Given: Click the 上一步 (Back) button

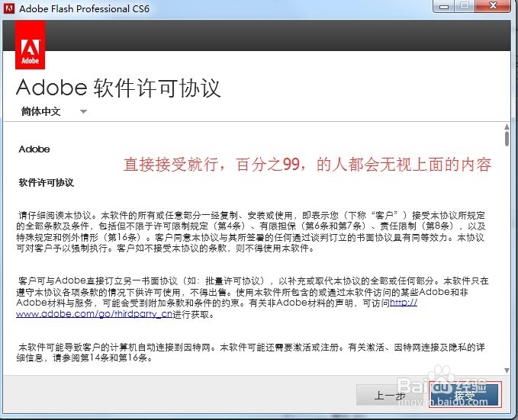Looking at the screenshot, I should (x=390, y=395).
